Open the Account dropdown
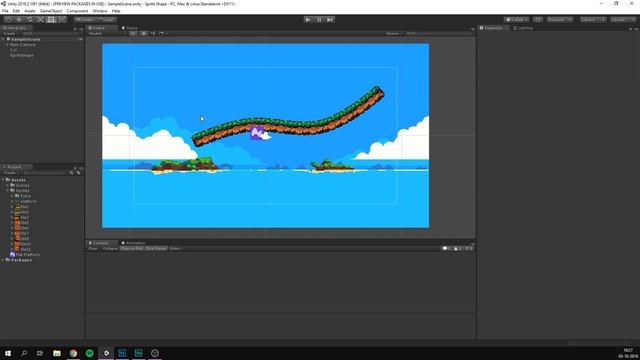The image size is (640, 360). pos(560,20)
